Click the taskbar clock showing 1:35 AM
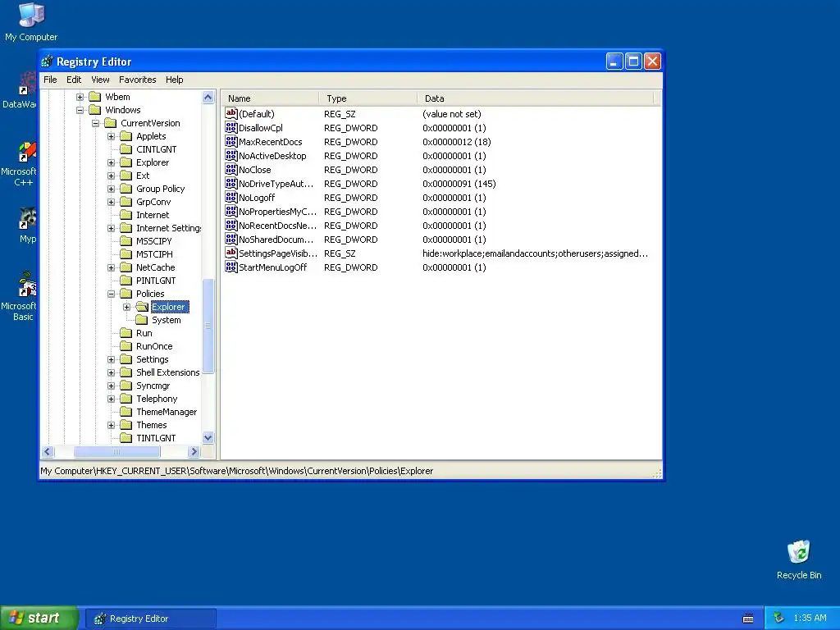The height and width of the screenshot is (630, 840). (x=810, y=619)
